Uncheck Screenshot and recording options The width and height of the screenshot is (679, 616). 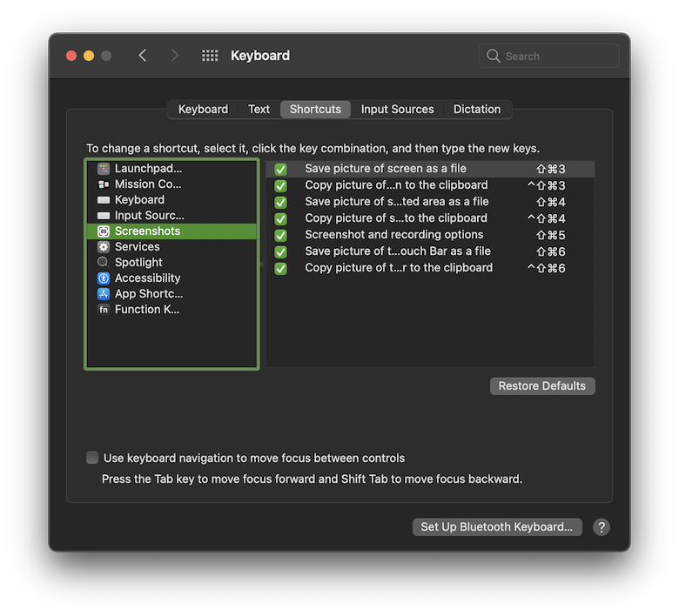(280, 235)
